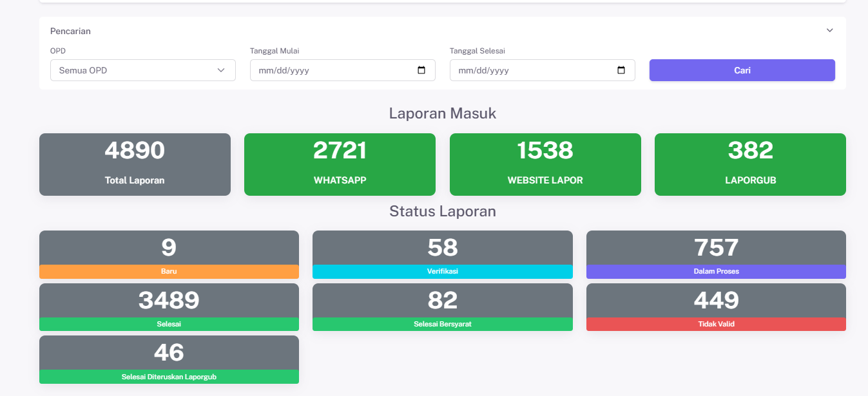
Task: Click the Pencarian panel title
Action: pos(70,31)
